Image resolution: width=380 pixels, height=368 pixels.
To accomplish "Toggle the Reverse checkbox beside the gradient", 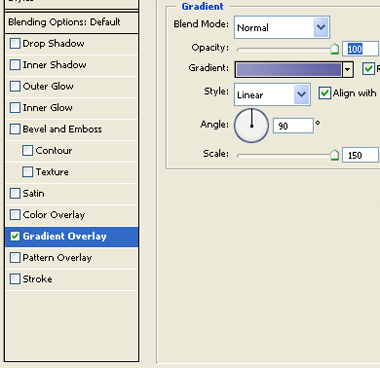I will tap(368, 69).
